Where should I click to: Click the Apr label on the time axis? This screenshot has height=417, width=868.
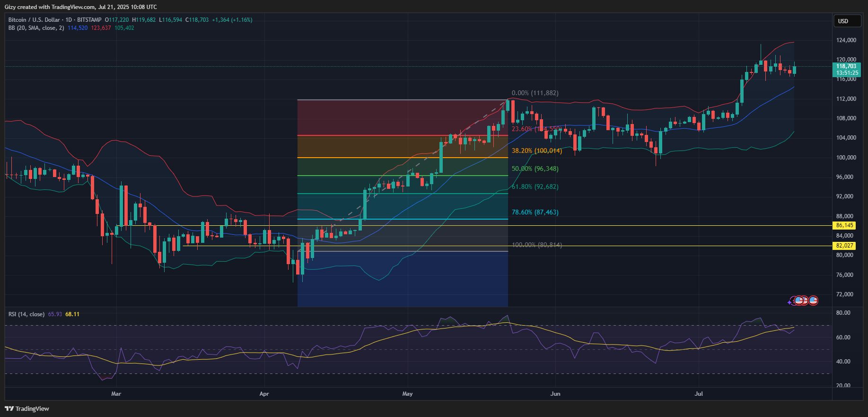pos(264,394)
